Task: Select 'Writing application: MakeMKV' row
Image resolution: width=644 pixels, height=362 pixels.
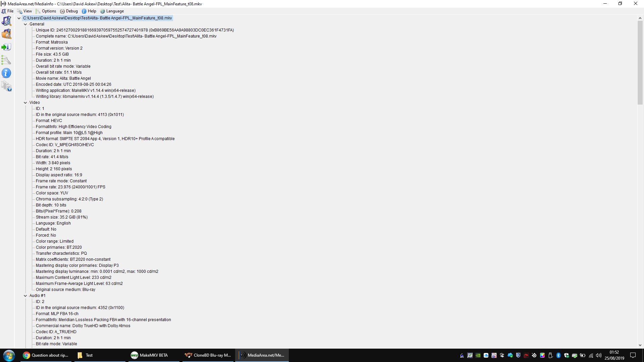Action: coord(86,90)
